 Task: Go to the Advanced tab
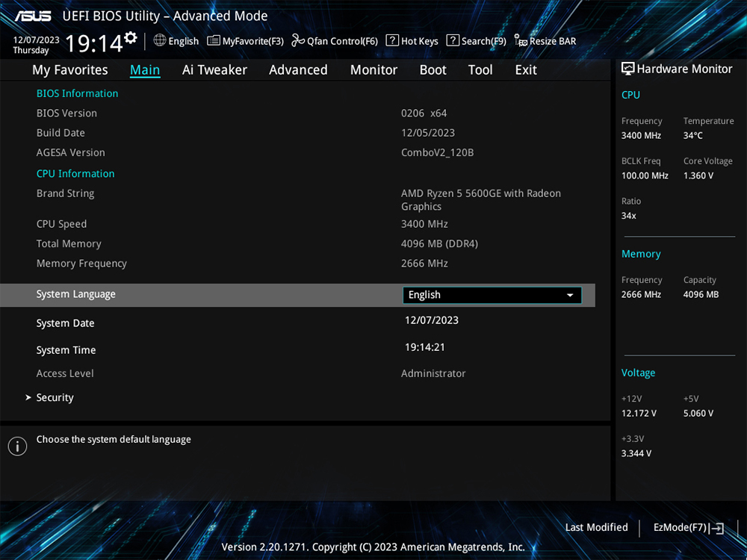coord(298,69)
